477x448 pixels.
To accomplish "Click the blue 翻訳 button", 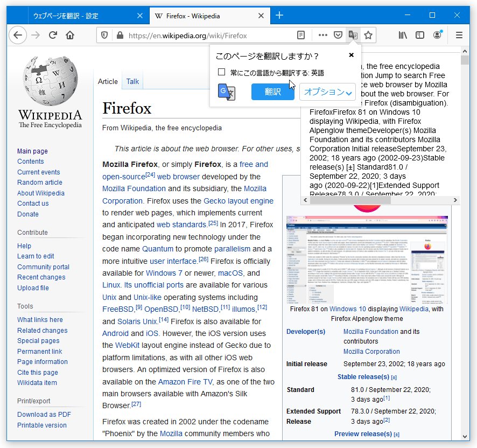I will [272, 92].
